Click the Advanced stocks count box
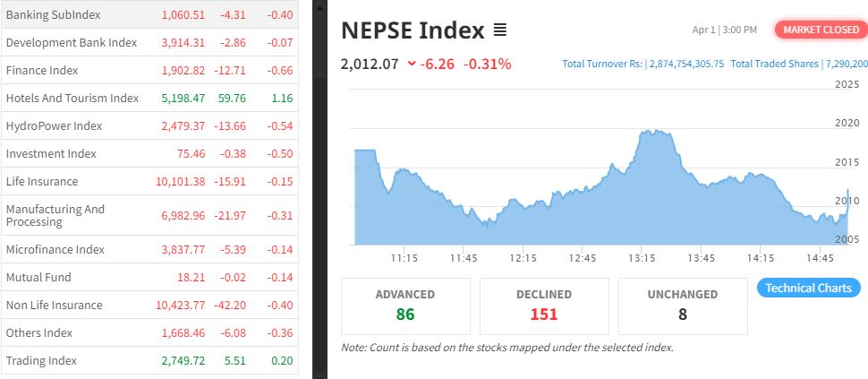 click(405, 305)
